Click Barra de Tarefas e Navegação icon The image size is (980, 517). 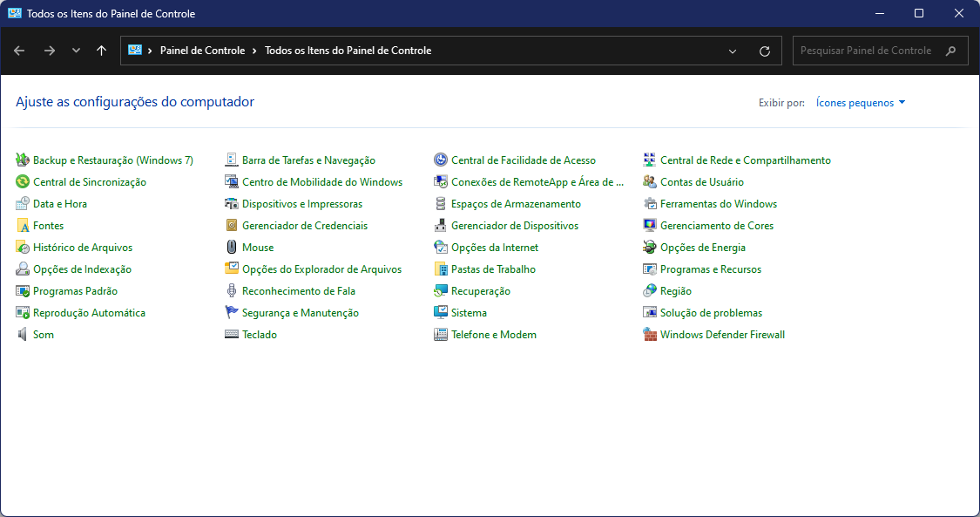click(x=232, y=160)
